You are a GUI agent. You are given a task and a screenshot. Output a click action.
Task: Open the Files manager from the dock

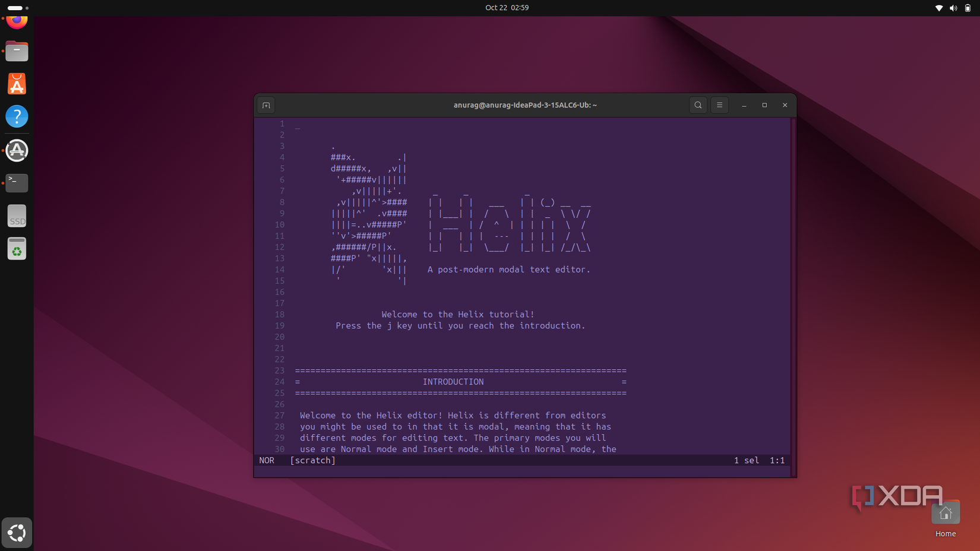17,51
